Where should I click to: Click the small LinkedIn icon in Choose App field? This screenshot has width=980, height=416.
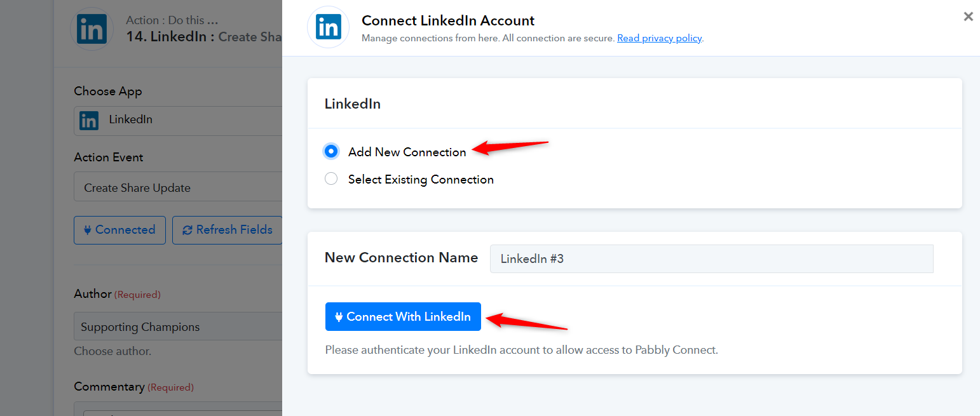pyautogui.click(x=89, y=120)
